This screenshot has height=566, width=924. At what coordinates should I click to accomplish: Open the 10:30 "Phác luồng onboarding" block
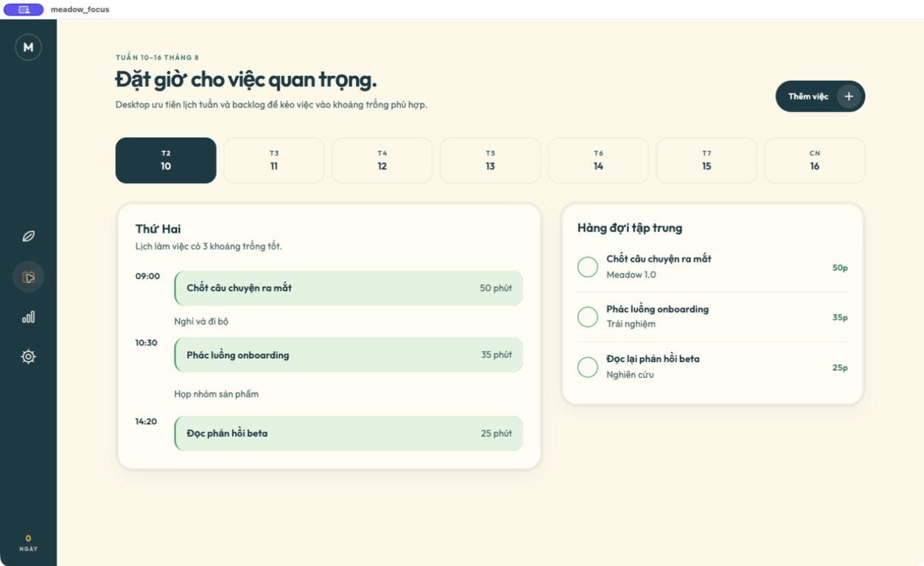(349, 355)
